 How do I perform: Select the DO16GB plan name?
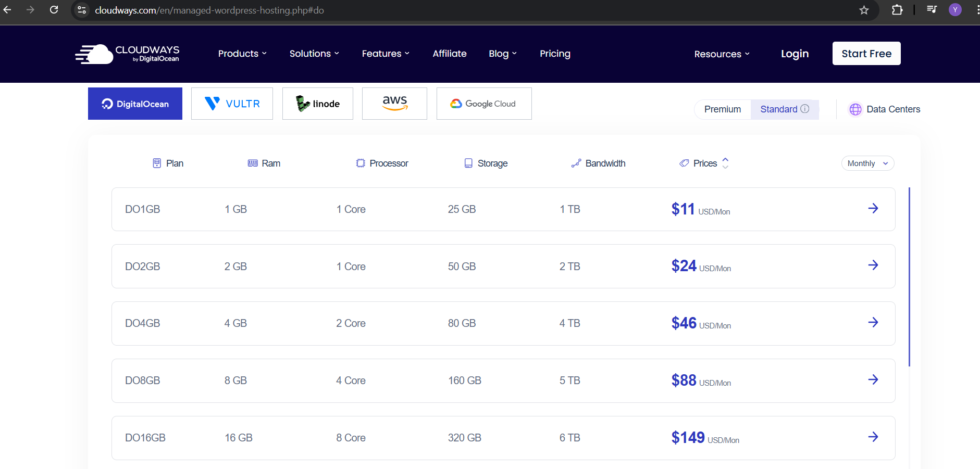(145, 438)
